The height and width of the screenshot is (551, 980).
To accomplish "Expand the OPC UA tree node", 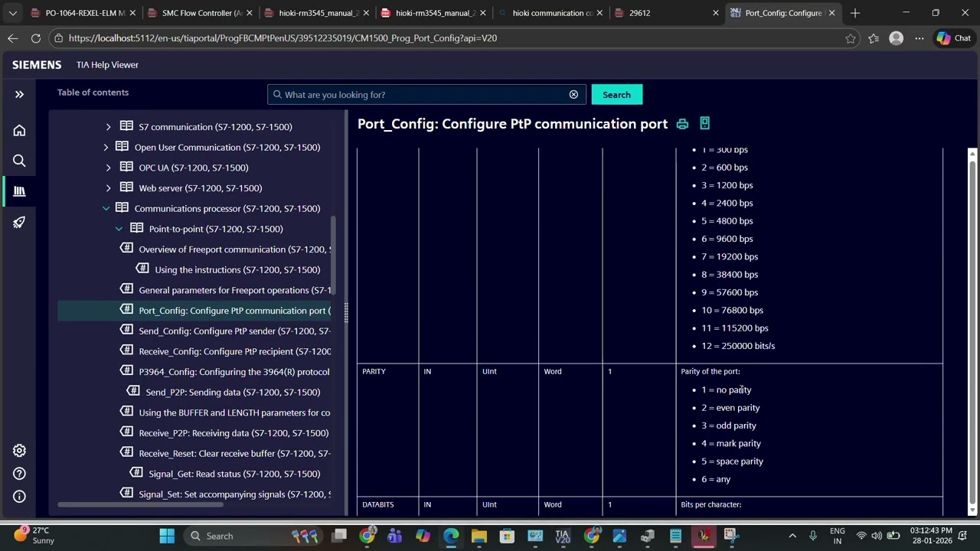I will [x=108, y=168].
